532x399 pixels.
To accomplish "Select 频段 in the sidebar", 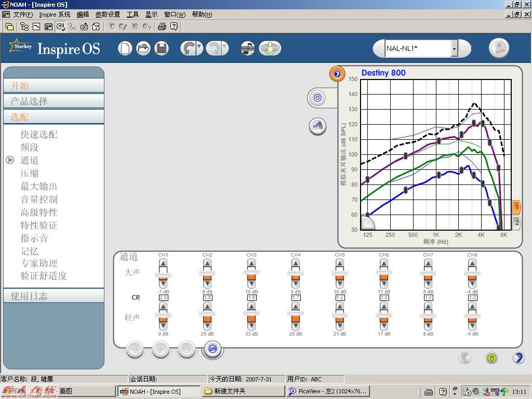I will coord(30,148).
